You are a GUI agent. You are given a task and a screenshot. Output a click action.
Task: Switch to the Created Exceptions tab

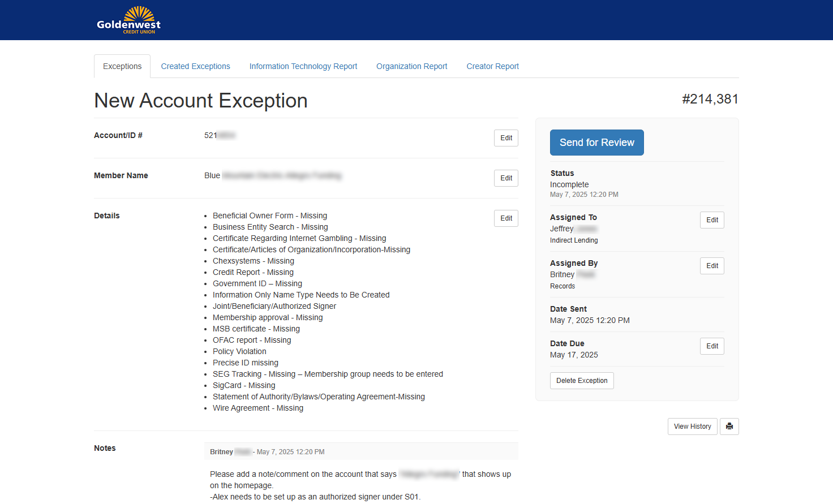coord(195,66)
